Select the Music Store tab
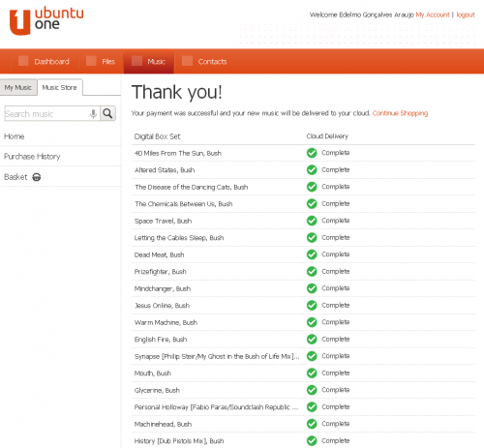Viewport: 484px width, 448px height. click(60, 87)
